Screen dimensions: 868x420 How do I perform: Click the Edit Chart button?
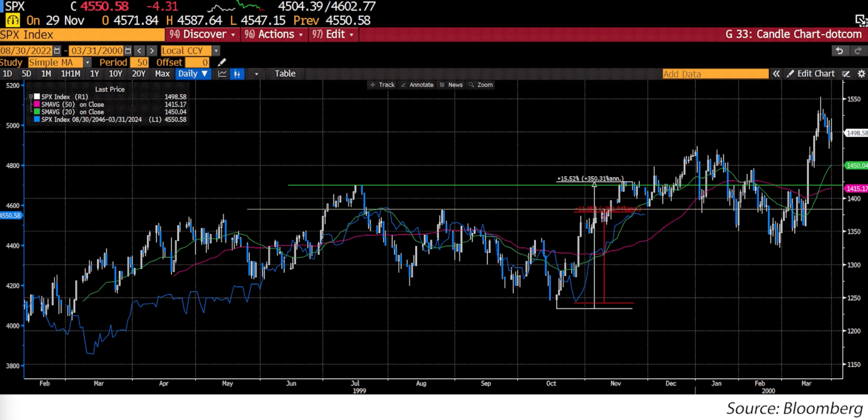click(x=816, y=74)
